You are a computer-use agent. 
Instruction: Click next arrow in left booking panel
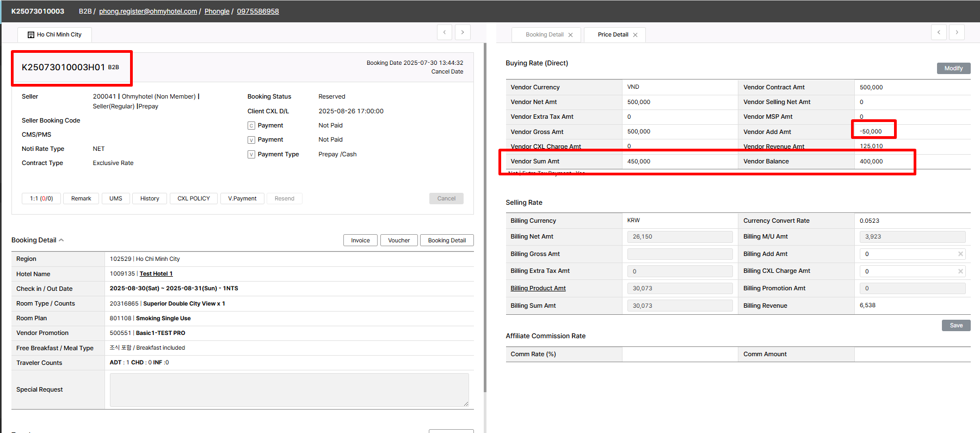(x=463, y=32)
